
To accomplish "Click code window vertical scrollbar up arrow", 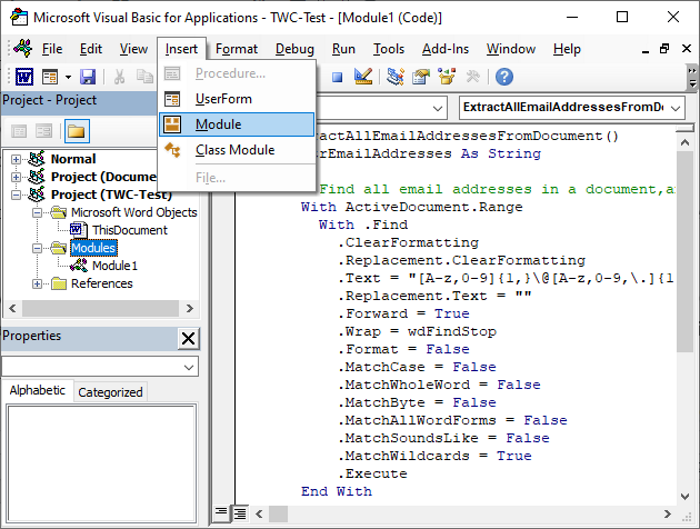I will [685, 143].
